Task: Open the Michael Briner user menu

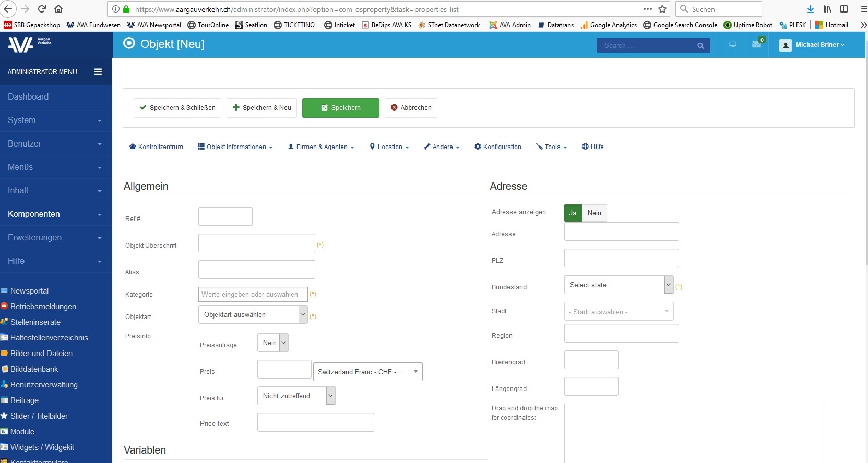Action: (x=812, y=45)
